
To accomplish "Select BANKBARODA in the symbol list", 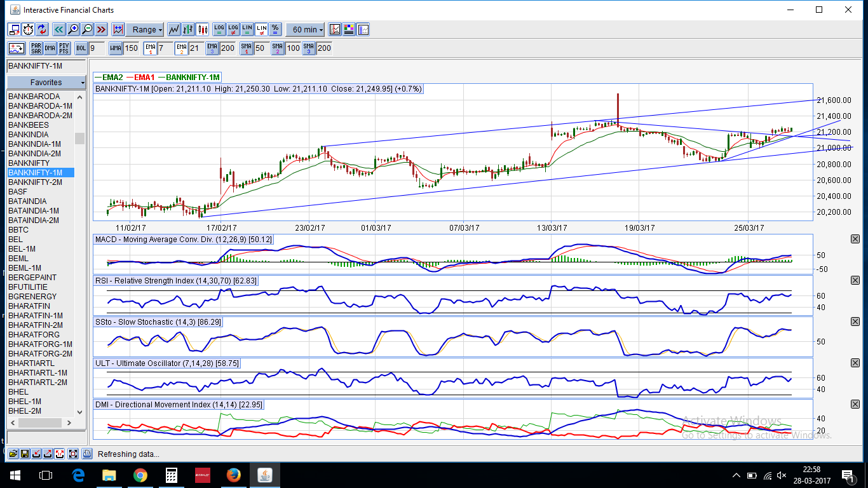I will (41, 97).
